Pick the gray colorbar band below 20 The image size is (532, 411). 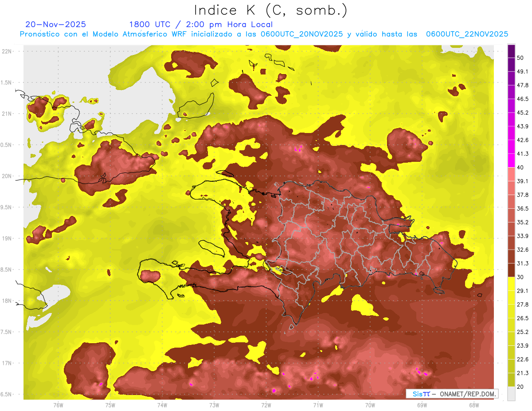[511, 394]
